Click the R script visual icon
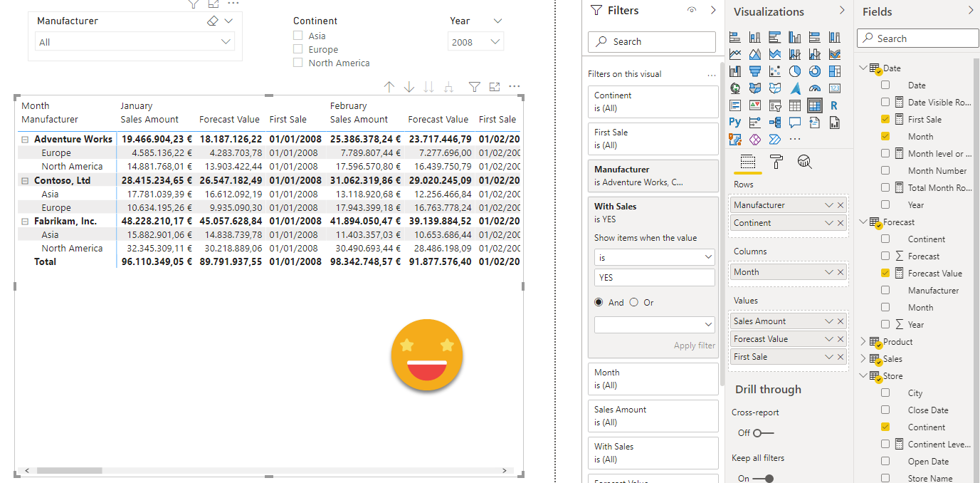This screenshot has width=980, height=483. click(x=834, y=105)
